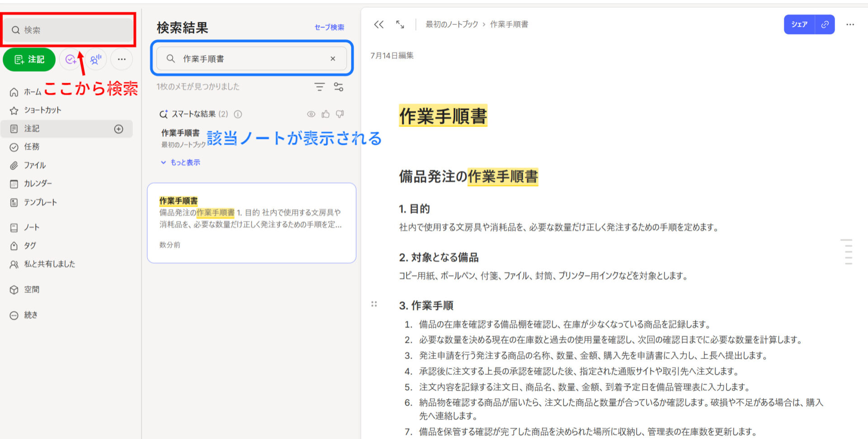Open 私と共有しました in the sidebar
This screenshot has width=868, height=439.
(x=42, y=264)
